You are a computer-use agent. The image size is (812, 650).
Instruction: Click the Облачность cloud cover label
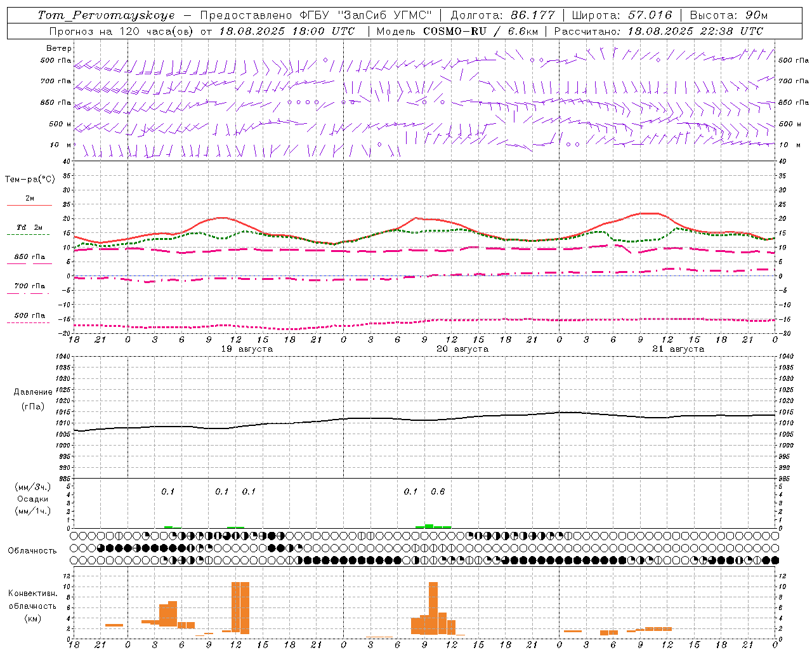tap(32, 550)
